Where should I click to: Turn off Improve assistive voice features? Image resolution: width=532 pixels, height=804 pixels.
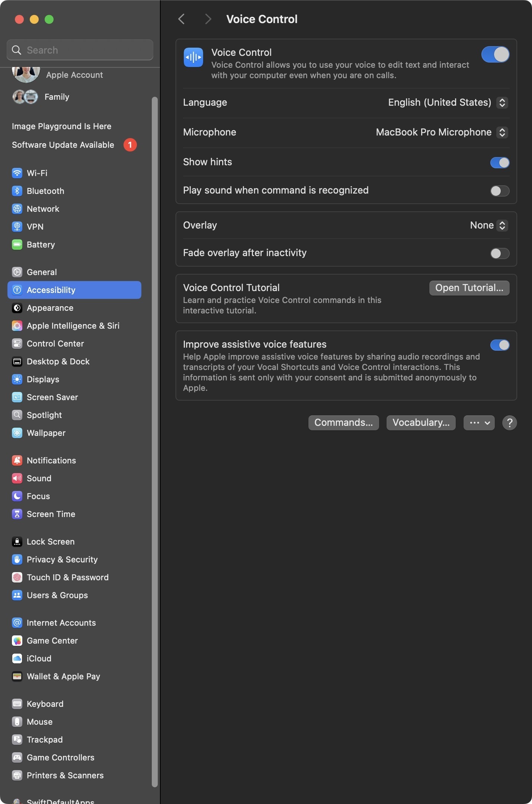point(500,345)
